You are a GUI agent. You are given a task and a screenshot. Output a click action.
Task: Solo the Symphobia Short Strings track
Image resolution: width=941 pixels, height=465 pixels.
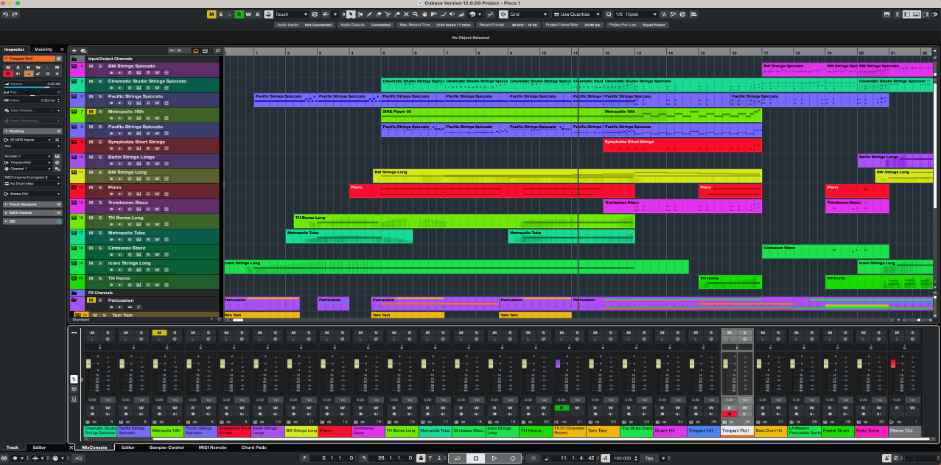coord(100,142)
